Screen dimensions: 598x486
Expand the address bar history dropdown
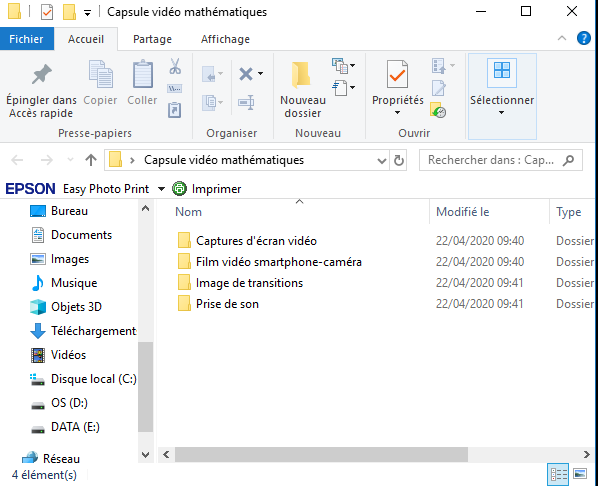click(381, 160)
